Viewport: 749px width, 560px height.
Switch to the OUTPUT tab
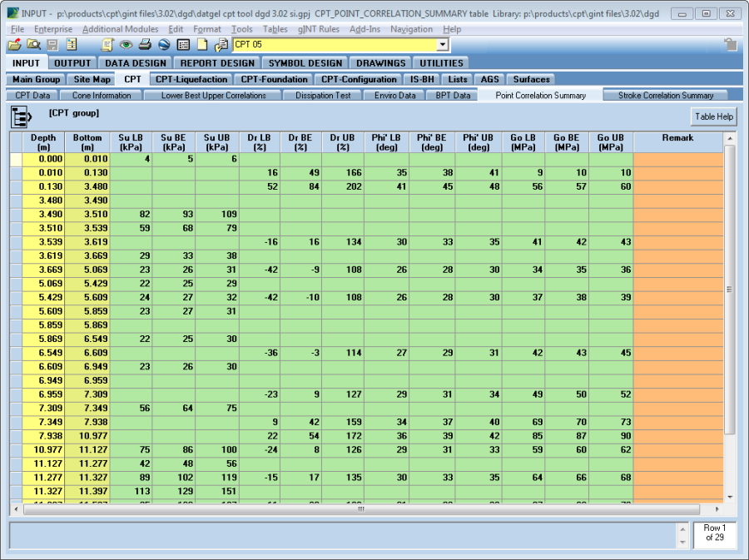(x=72, y=63)
